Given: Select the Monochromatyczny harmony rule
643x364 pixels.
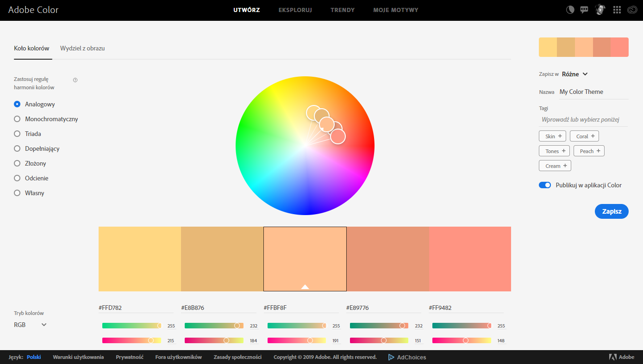Looking at the screenshot, I should pos(17,119).
